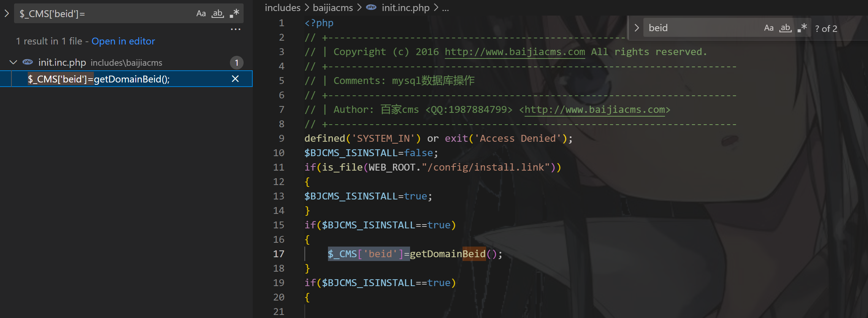Follow the baijiacms.com link in Copyright line
The width and height of the screenshot is (868, 318).
click(515, 52)
